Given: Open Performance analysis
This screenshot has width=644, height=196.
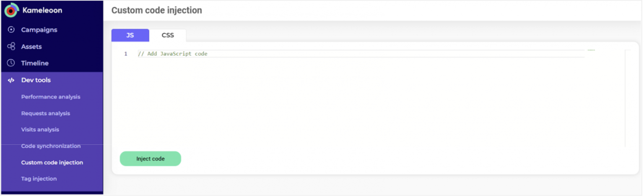Looking at the screenshot, I should (51, 97).
